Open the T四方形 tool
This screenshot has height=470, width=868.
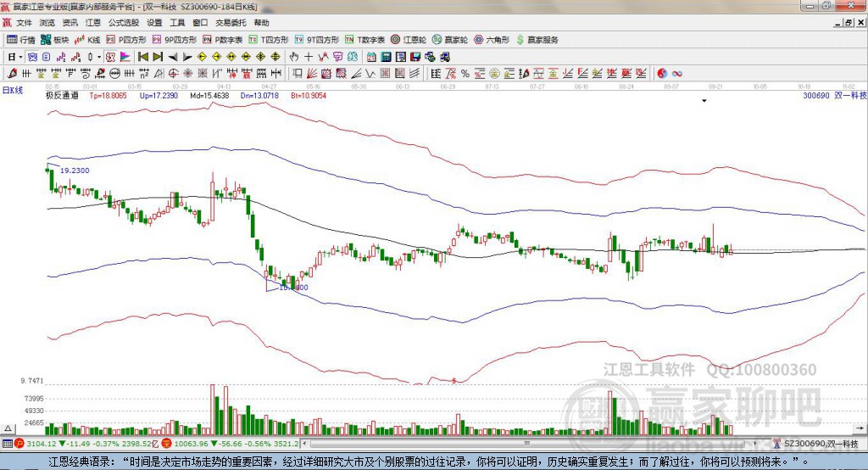coord(269,40)
